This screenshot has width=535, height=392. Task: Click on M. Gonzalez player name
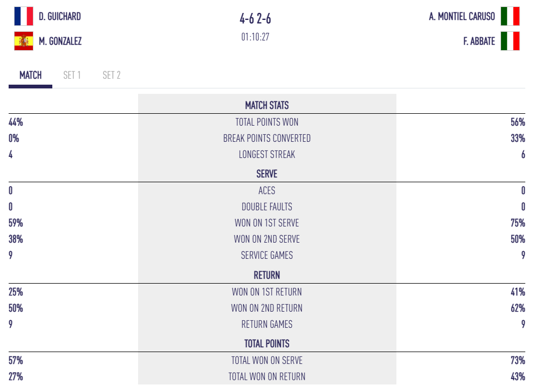point(60,41)
